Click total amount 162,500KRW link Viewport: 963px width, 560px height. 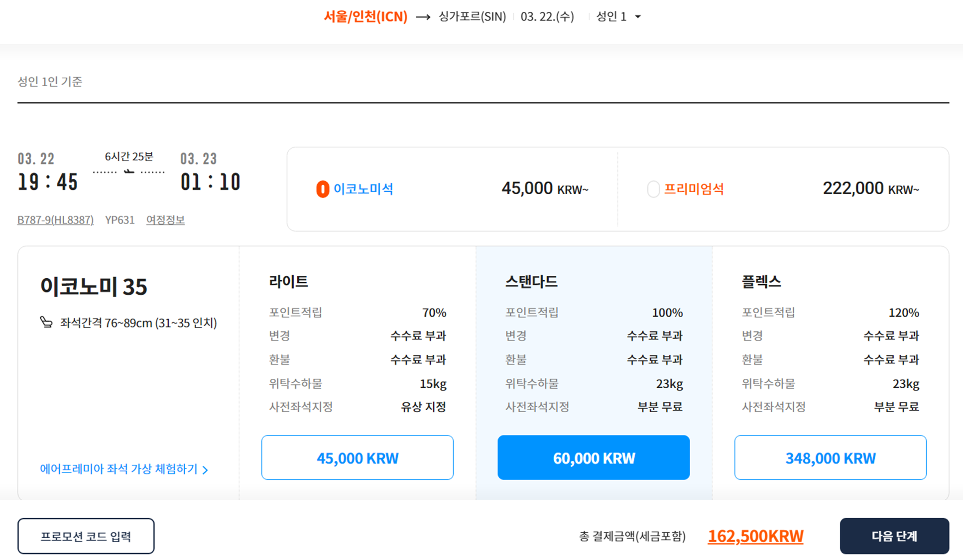755,536
